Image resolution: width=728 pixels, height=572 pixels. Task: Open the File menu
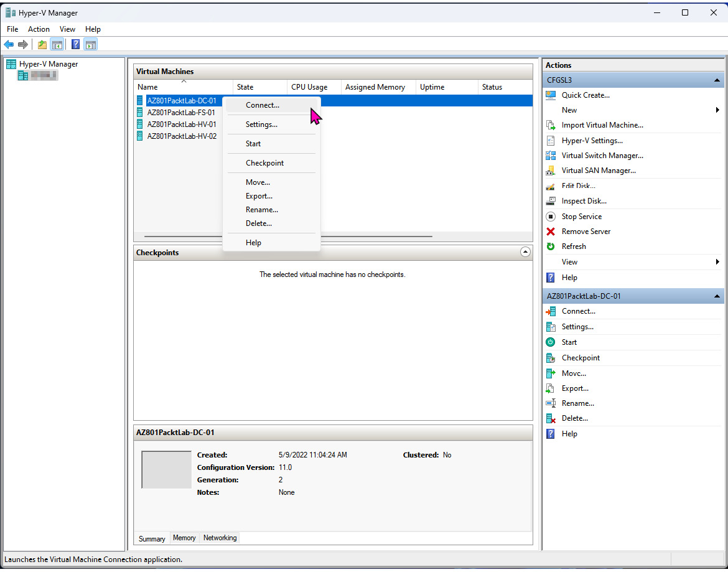coord(12,29)
